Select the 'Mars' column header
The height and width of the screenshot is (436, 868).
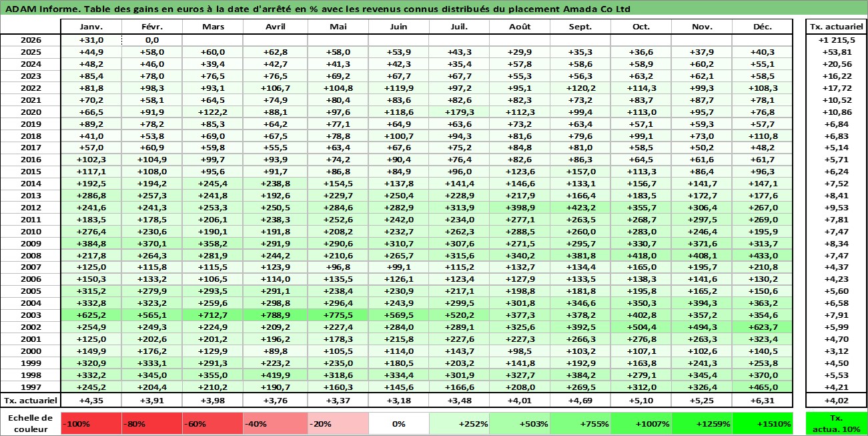click(212, 27)
